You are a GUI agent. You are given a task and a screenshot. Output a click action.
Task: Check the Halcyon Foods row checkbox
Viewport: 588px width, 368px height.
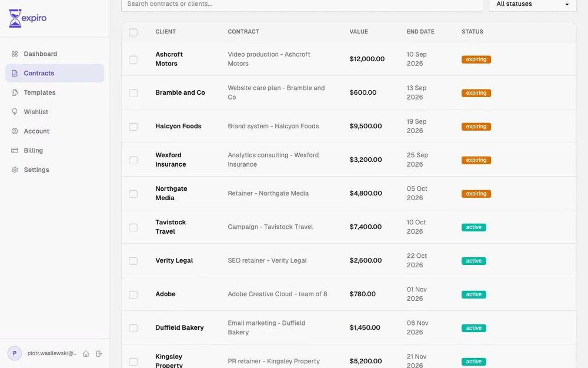[x=133, y=127]
